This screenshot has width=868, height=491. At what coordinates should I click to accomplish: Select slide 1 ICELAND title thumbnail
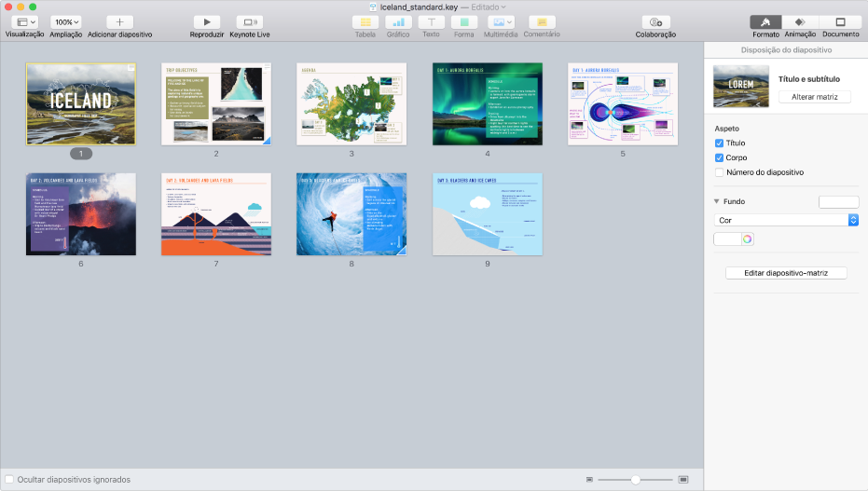81,104
